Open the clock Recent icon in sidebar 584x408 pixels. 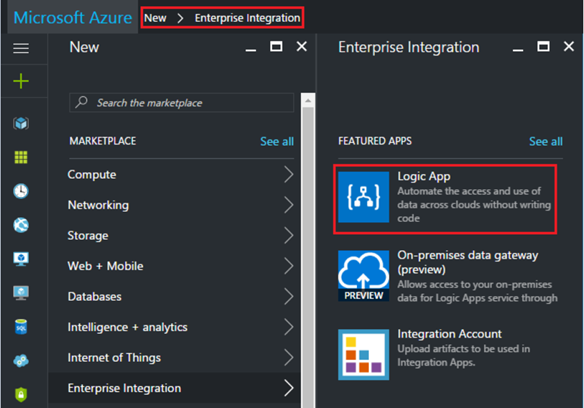[x=21, y=191]
